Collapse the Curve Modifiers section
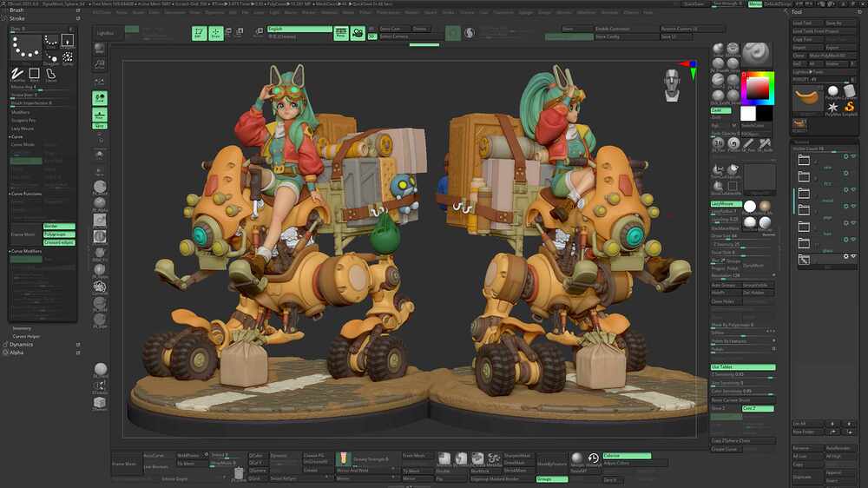The image size is (868, 488). click(26, 252)
